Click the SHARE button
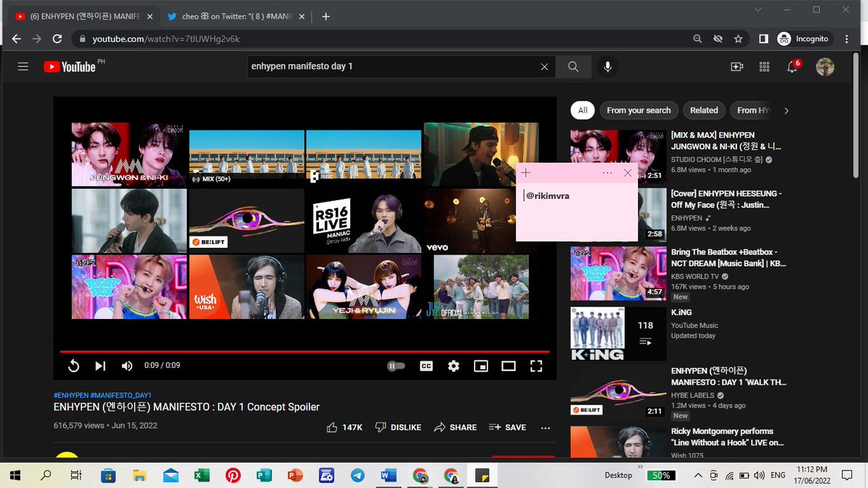 click(x=455, y=427)
